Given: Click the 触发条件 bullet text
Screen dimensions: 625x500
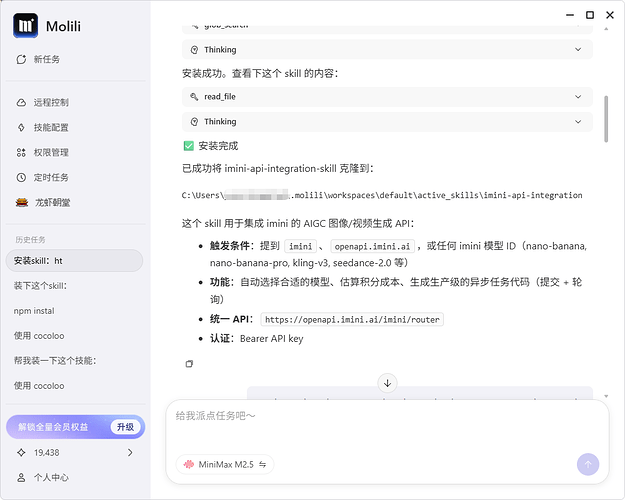Looking at the screenshot, I should (x=398, y=254).
